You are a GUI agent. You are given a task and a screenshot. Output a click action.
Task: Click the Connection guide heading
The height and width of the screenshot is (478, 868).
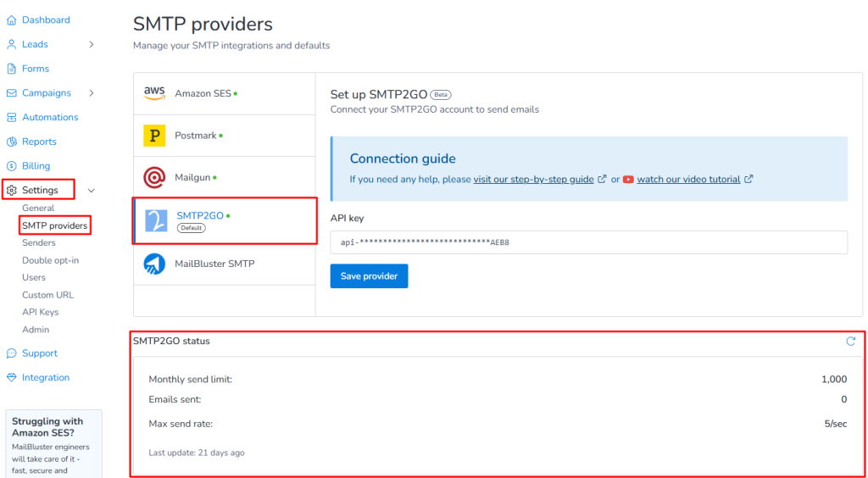tap(403, 158)
